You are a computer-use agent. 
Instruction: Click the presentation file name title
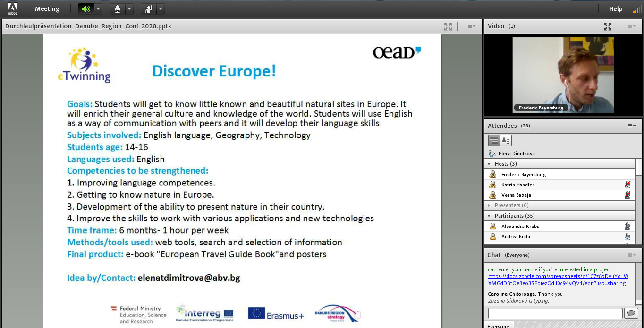click(88, 26)
